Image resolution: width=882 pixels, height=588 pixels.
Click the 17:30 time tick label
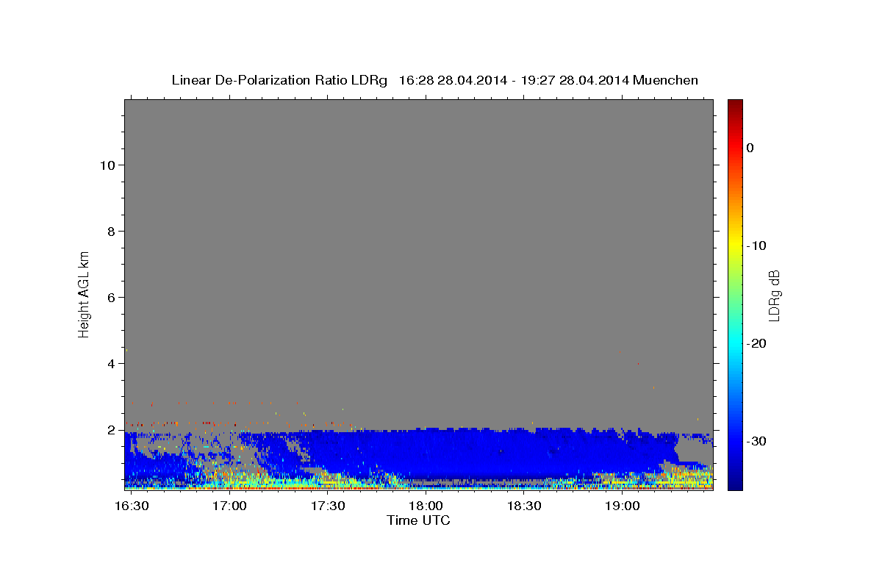pyautogui.click(x=329, y=506)
